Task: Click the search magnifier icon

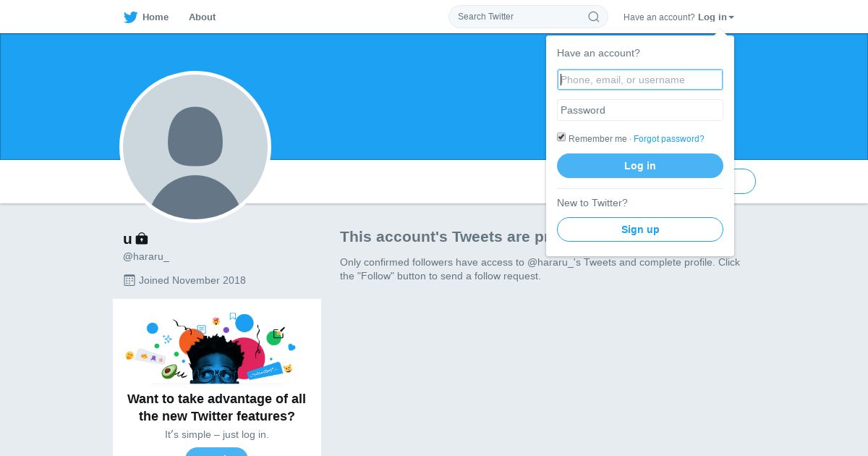Action: point(594,17)
